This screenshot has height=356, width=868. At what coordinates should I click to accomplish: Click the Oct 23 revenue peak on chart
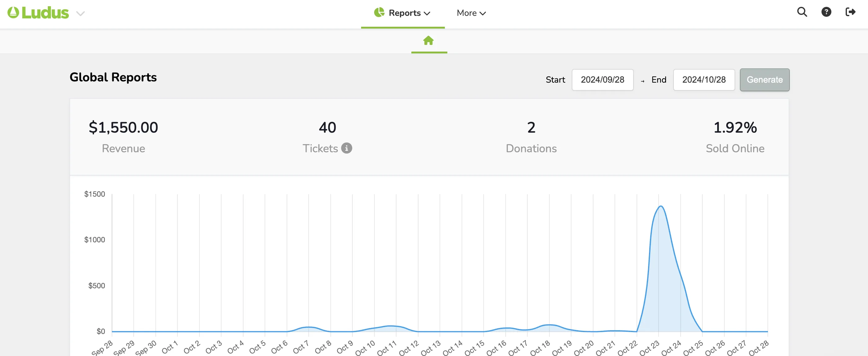[x=661, y=206]
